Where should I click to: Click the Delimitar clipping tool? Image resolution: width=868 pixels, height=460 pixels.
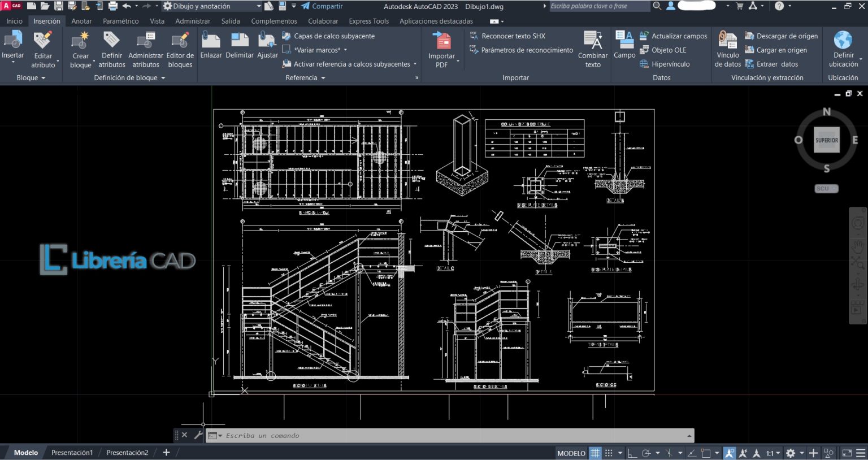239,45
